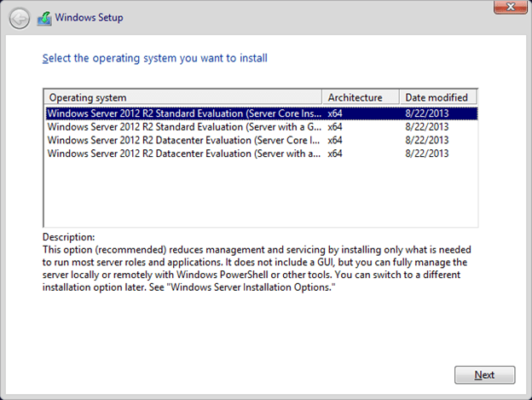Viewport: 532px width, 400px height.
Task: Choose Datacenter Evaluation Server Core installation
Action: (x=184, y=140)
